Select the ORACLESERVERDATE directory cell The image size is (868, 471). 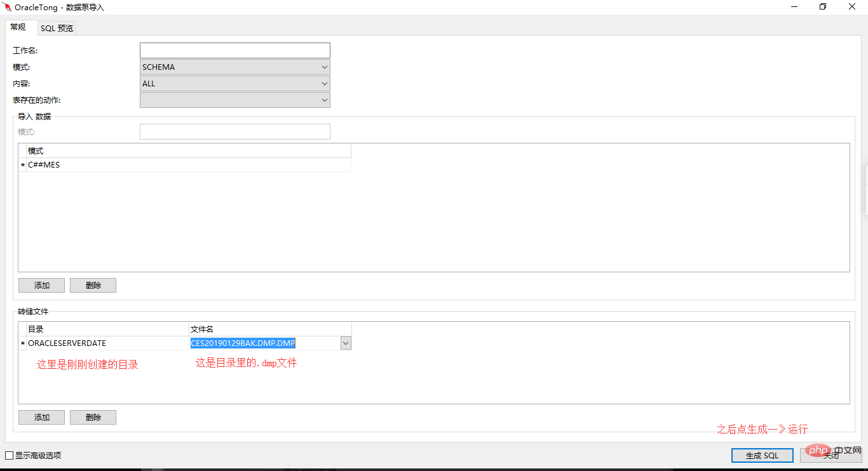[107, 343]
